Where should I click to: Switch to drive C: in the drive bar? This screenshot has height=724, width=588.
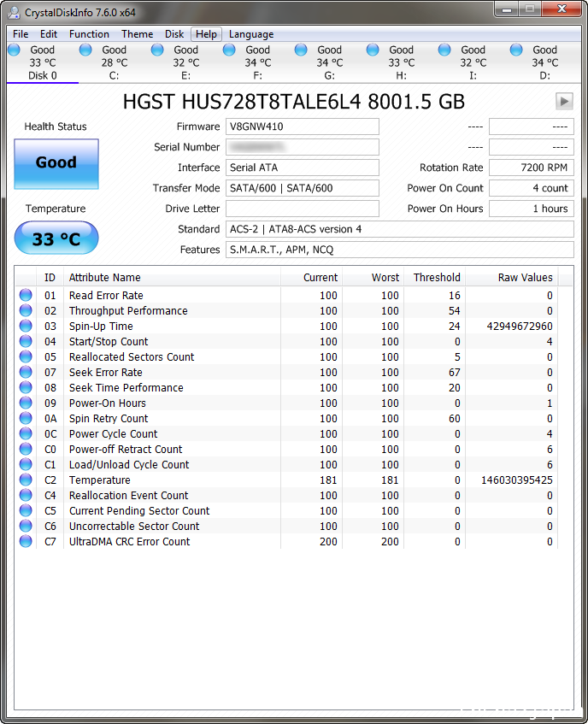pos(114,62)
